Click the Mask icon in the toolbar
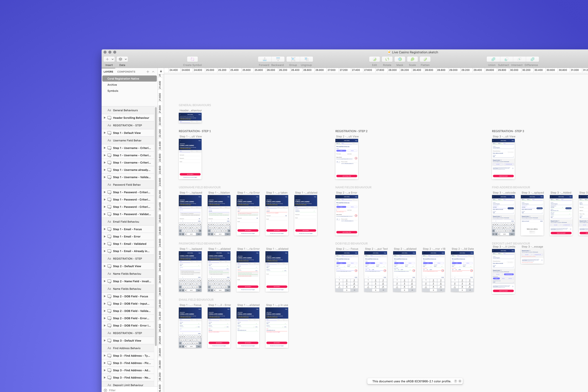This screenshot has height=392, width=588. [x=400, y=59]
